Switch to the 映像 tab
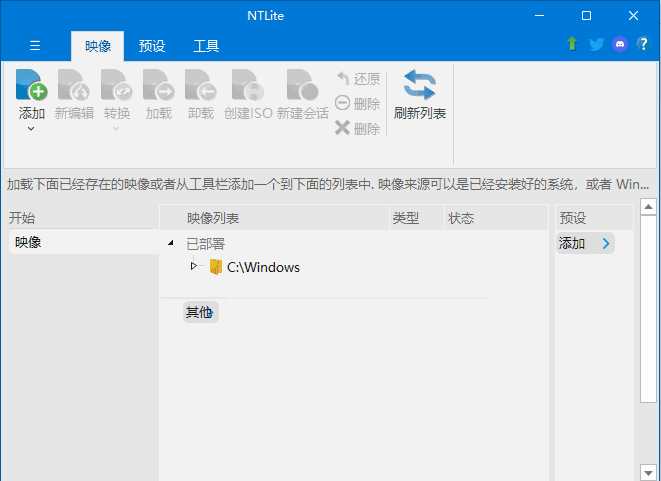Screen dimensions: 661x481 coord(98,46)
